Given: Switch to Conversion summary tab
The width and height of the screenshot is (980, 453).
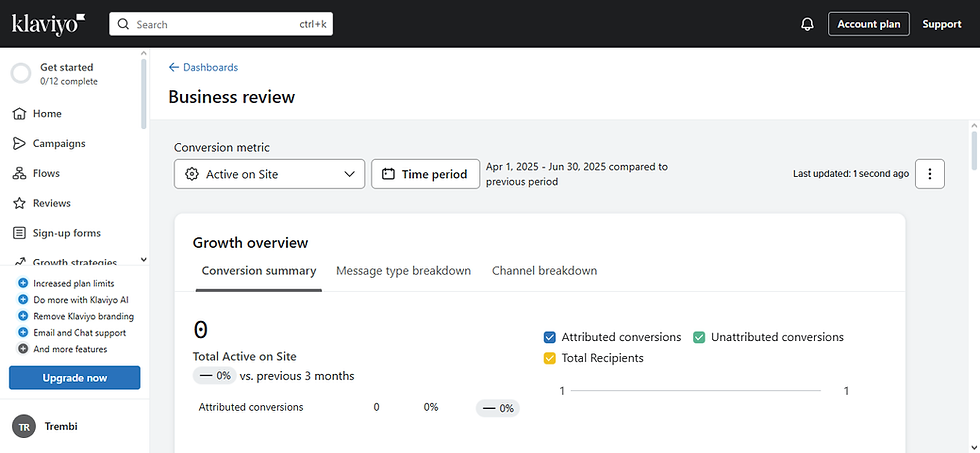Looking at the screenshot, I should [259, 271].
